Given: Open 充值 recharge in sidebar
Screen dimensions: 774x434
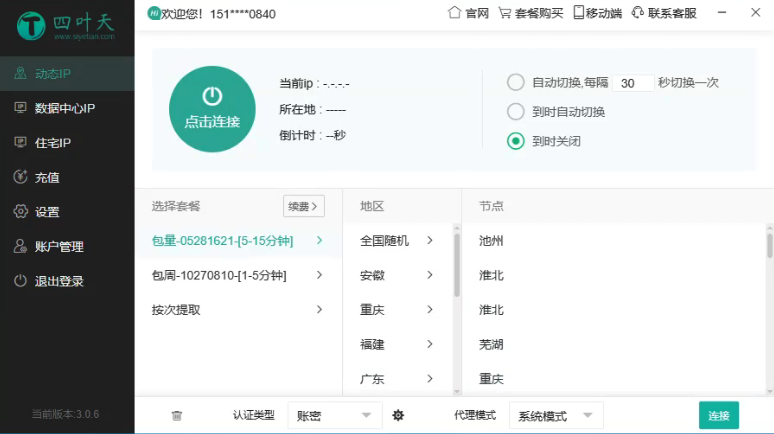Looking at the screenshot, I should point(47,177).
